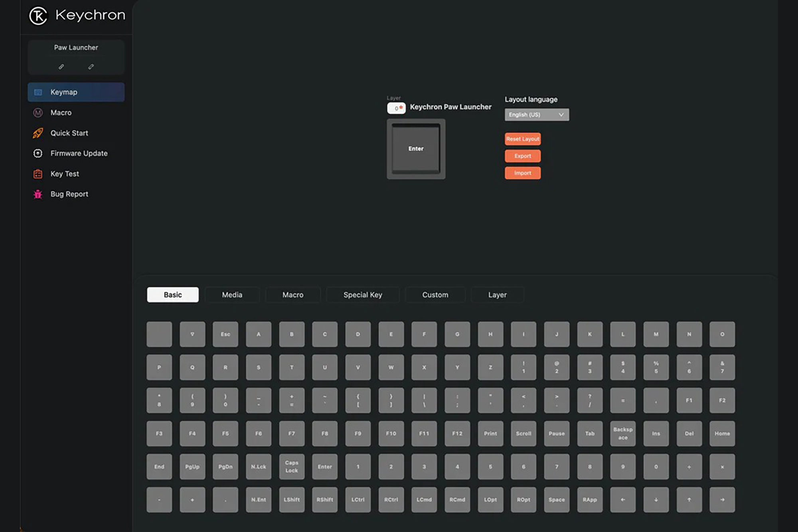Click the Keychron logo icon
The image size is (798, 532).
[x=38, y=16]
